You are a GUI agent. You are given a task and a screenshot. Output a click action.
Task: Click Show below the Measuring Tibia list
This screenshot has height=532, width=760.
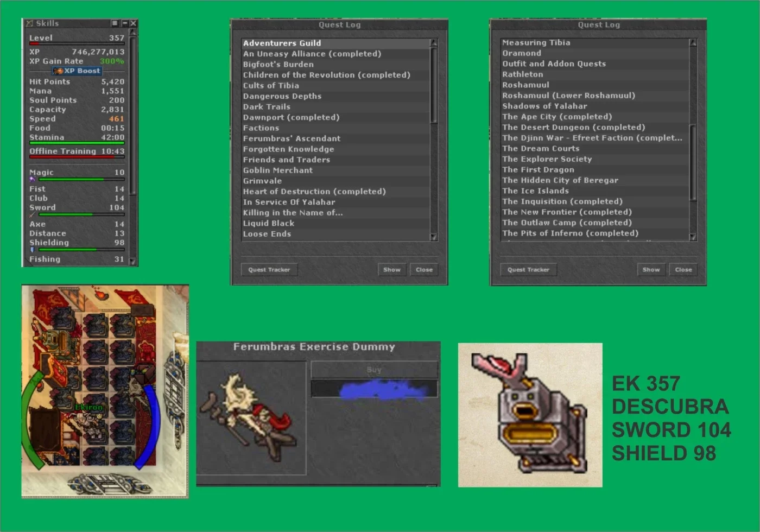point(651,269)
